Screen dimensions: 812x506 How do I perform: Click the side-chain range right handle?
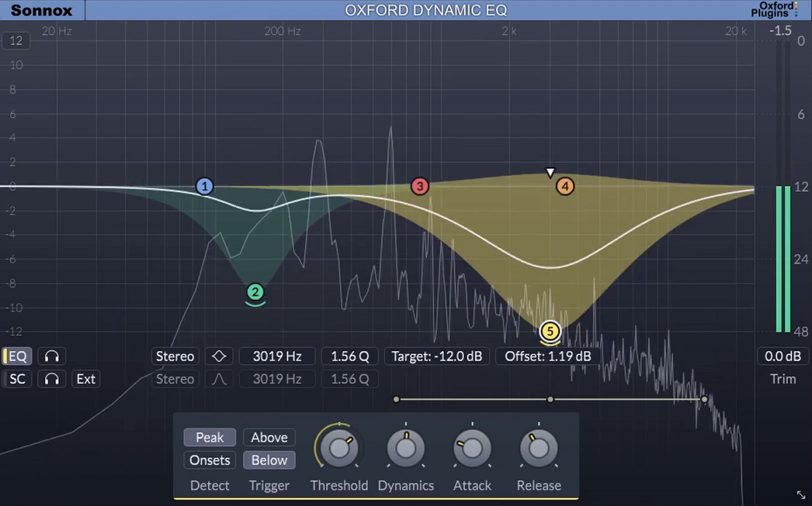[x=705, y=399]
